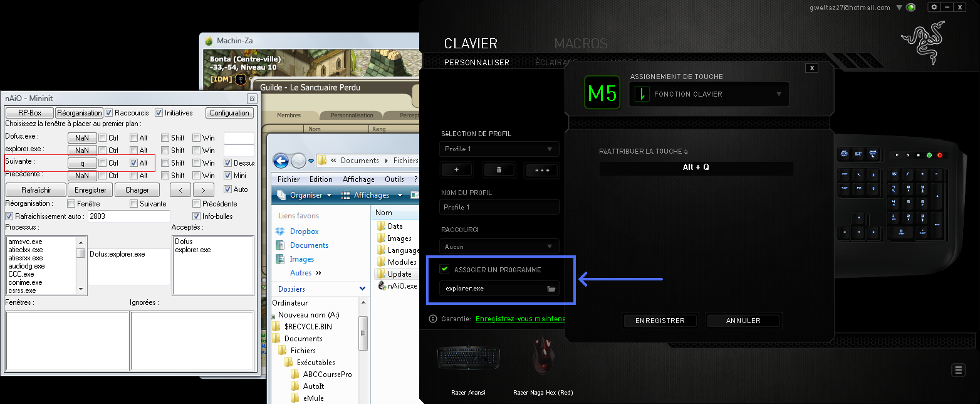Open the Membres tab in Guilde window
Viewport: 980px width, 404px height.
pyautogui.click(x=289, y=115)
